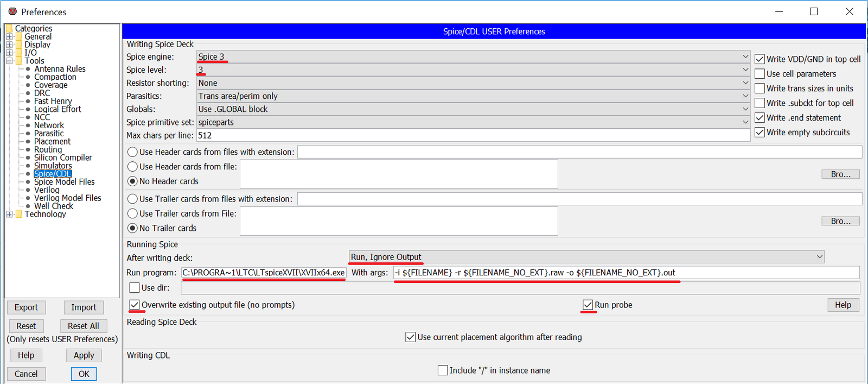Toggle Use current placement algorithm after reading
Screen dimensions: 868x384
411,337
